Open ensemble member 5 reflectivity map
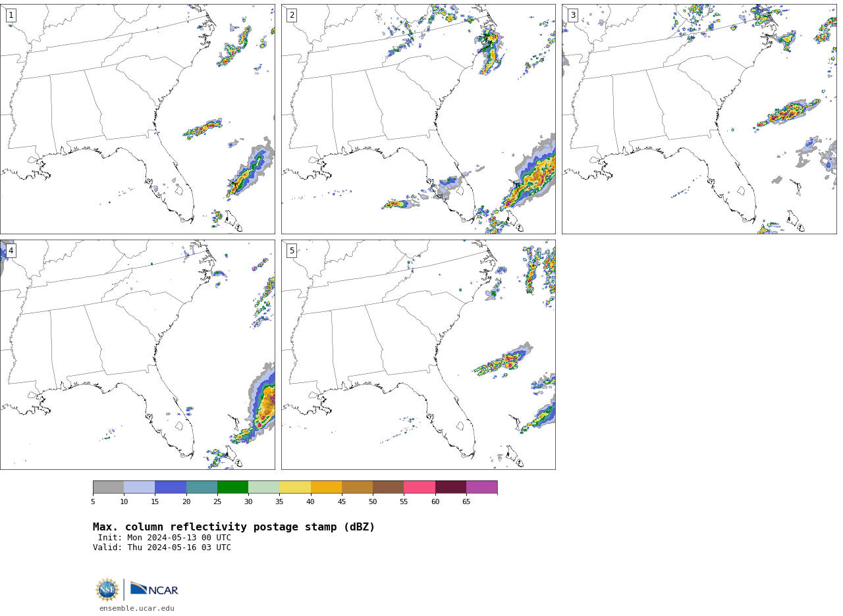Screen dimensions: 843x616 [418, 355]
